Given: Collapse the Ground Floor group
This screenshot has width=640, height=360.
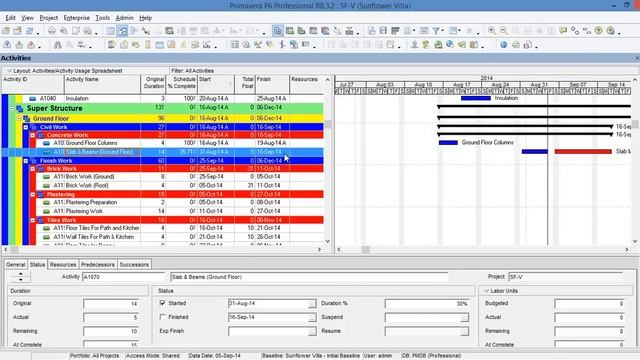Looking at the screenshot, I should click(x=19, y=118).
